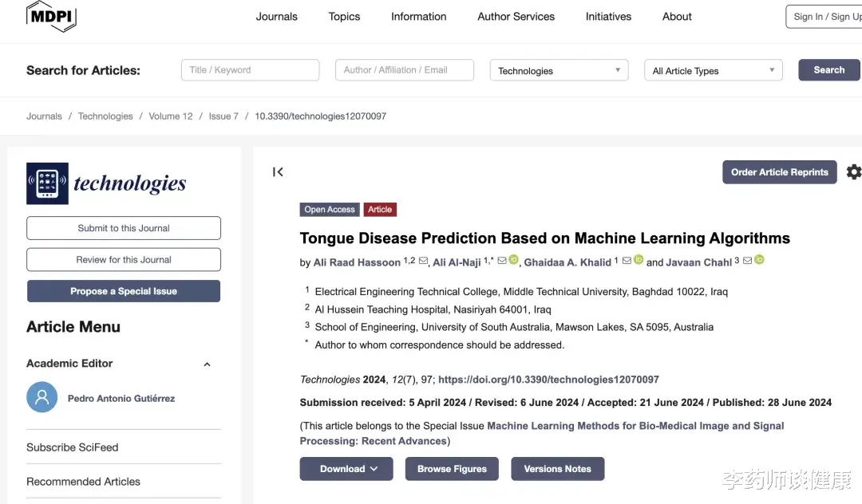The image size is (862, 504).
Task: Click Order Article Reprints
Action: [780, 171]
